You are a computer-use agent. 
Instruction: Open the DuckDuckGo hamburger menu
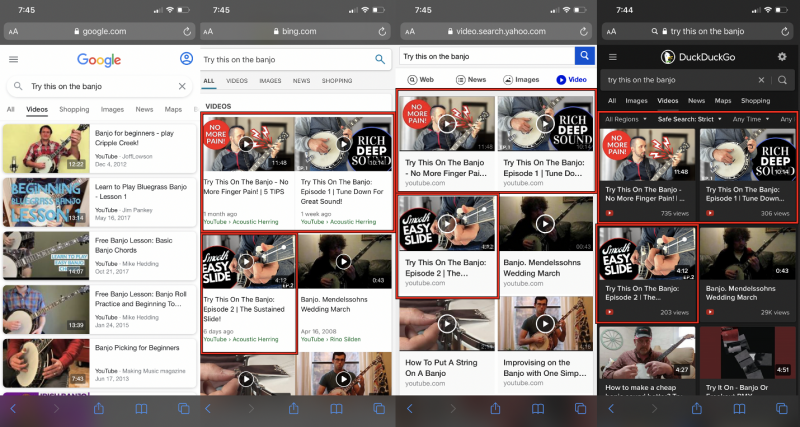pos(613,58)
